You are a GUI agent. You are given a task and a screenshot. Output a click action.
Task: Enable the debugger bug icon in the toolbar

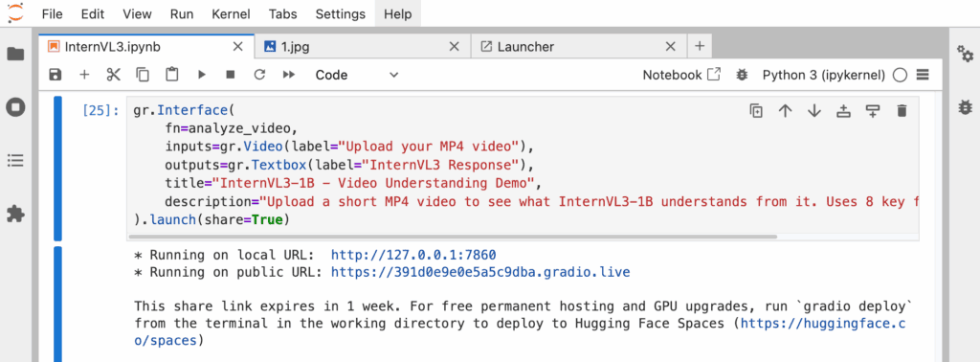742,75
